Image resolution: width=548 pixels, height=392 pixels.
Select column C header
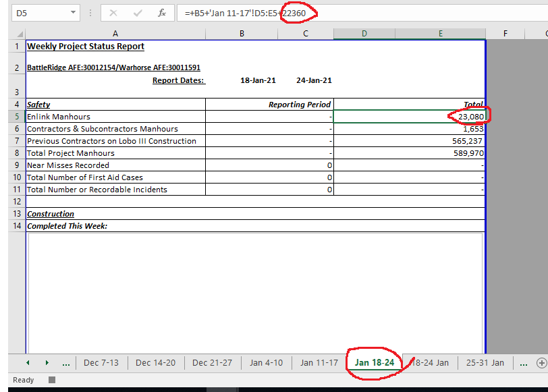pyautogui.click(x=306, y=34)
